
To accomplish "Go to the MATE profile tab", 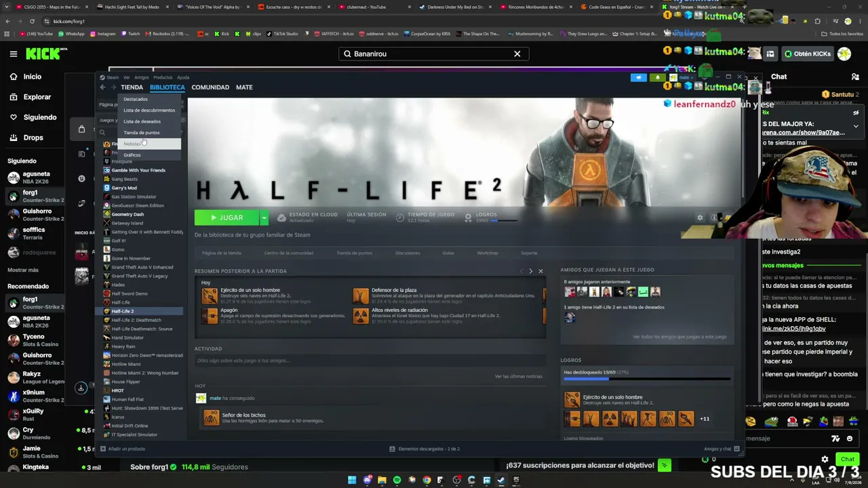I will click(x=244, y=87).
